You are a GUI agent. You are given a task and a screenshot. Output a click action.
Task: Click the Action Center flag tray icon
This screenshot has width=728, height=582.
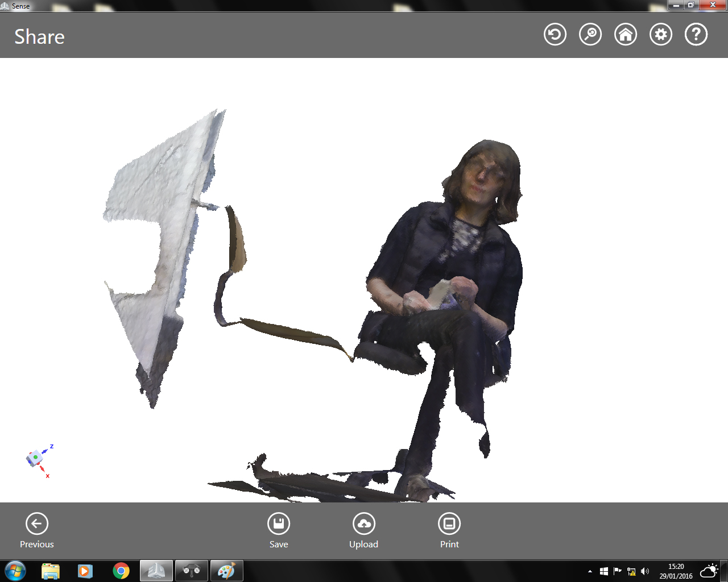(618, 571)
